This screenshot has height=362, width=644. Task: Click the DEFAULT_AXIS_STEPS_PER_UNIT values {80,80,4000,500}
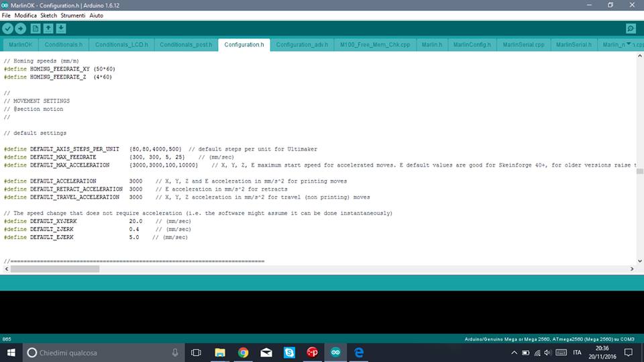tap(155, 149)
